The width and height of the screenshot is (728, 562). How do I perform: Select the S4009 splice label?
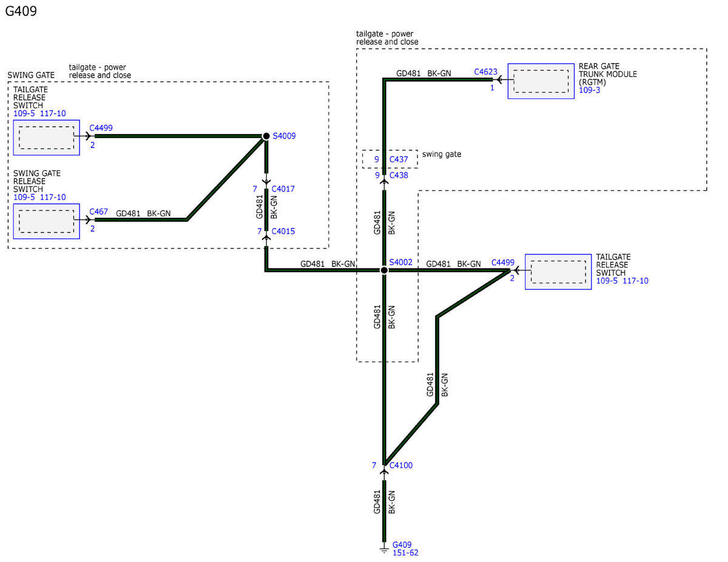pyautogui.click(x=285, y=136)
